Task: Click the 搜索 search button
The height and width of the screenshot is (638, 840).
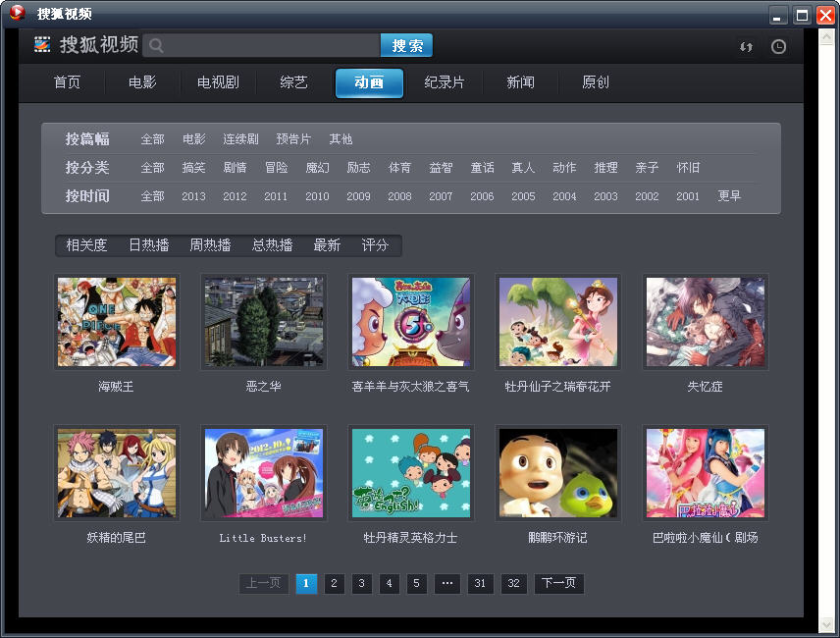Action: coord(406,45)
